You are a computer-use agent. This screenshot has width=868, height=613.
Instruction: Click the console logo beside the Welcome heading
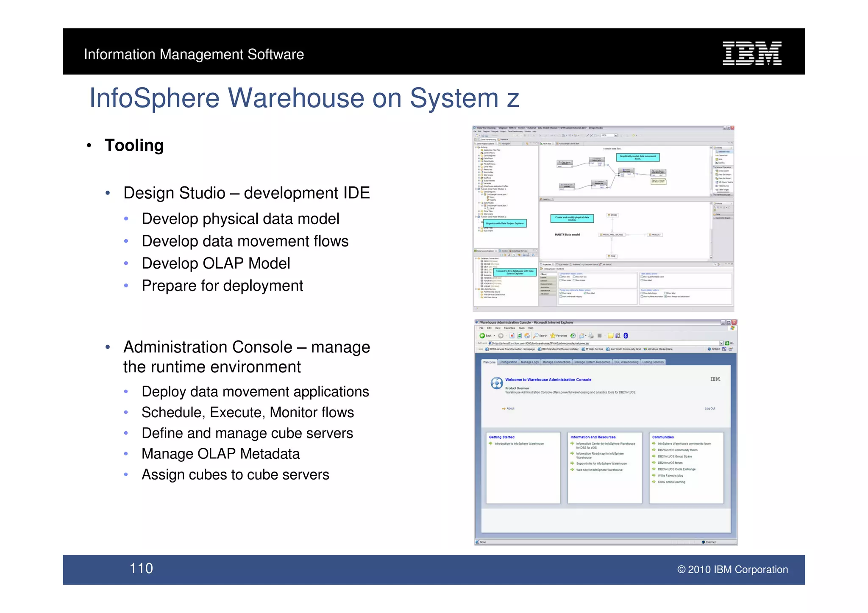pyautogui.click(x=496, y=383)
